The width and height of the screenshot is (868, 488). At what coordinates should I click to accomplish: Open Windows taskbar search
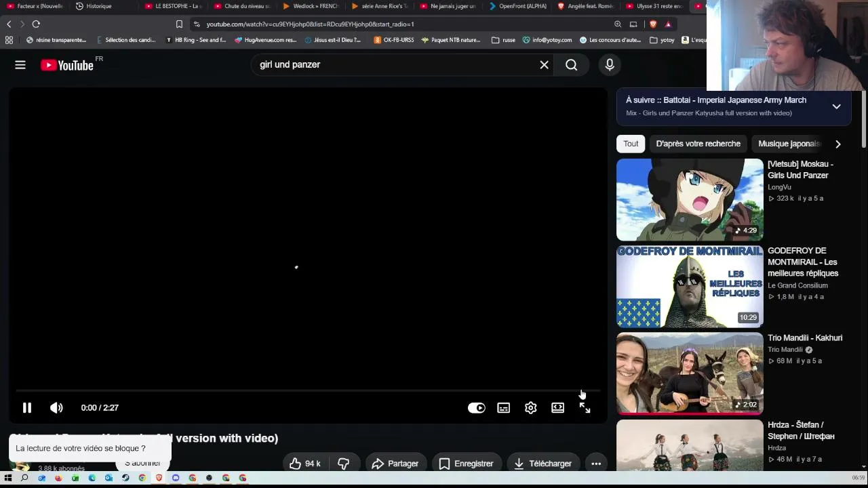point(24,478)
